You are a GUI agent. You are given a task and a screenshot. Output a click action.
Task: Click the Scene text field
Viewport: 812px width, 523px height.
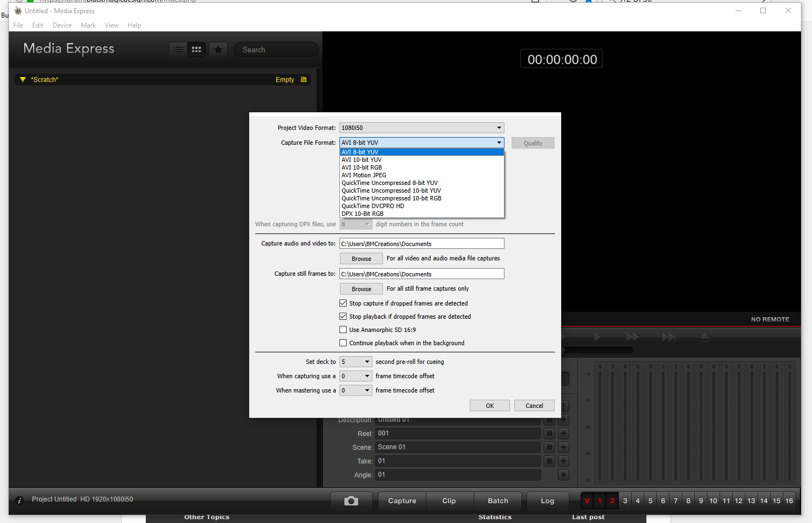pos(458,447)
